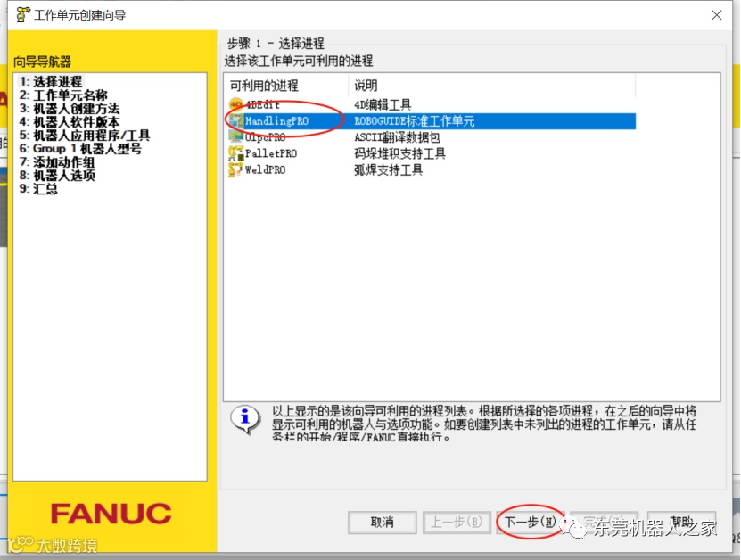Click the PalletPRO name text
The image size is (741, 560).
pos(271,153)
